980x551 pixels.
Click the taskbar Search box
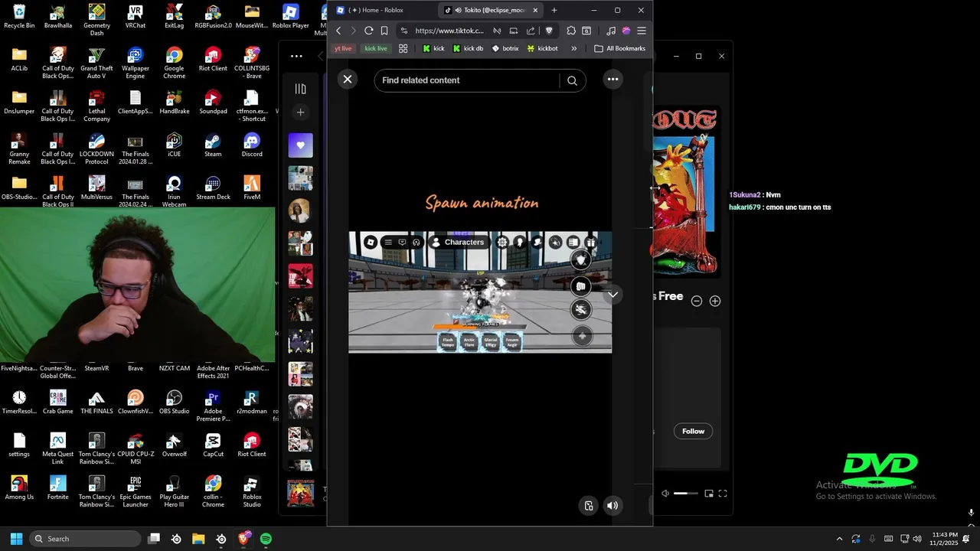point(85,539)
